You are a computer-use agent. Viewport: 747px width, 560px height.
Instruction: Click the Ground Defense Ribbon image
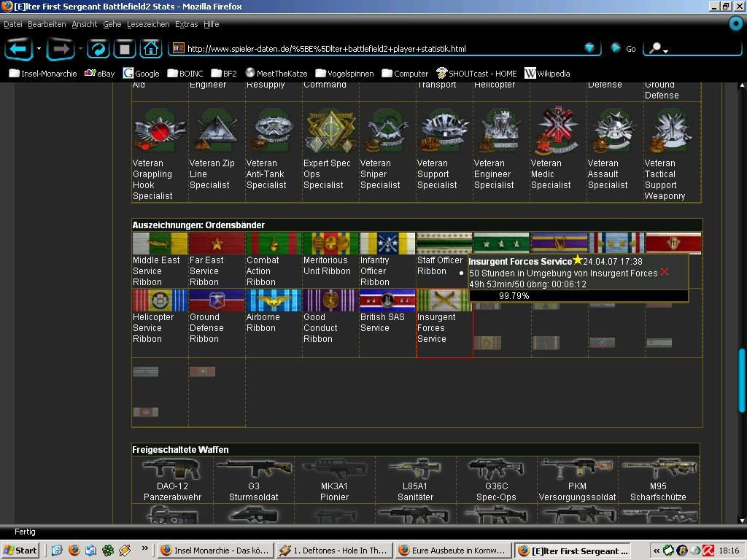[217, 300]
